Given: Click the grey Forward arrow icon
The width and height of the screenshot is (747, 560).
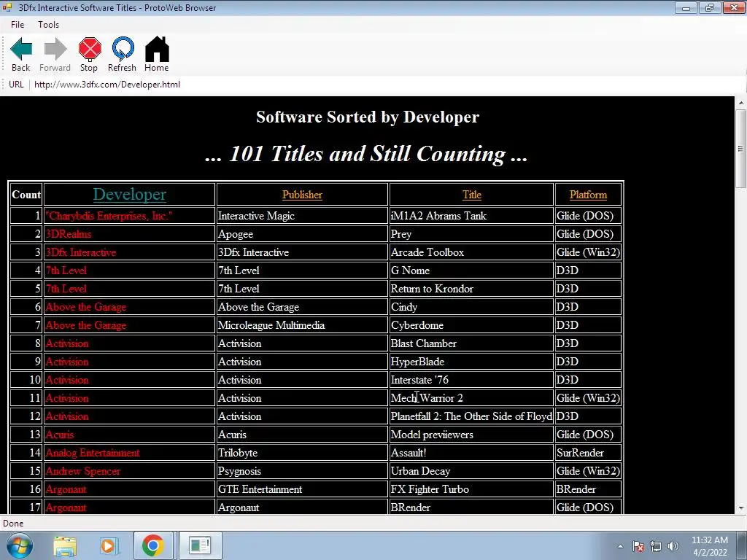Looking at the screenshot, I should (x=55, y=49).
